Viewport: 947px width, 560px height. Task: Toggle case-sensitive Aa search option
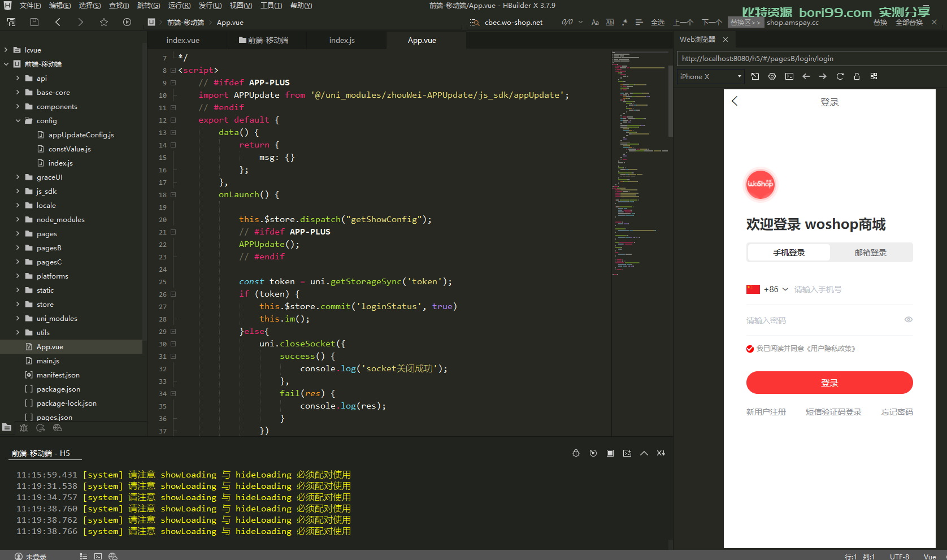coord(595,23)
